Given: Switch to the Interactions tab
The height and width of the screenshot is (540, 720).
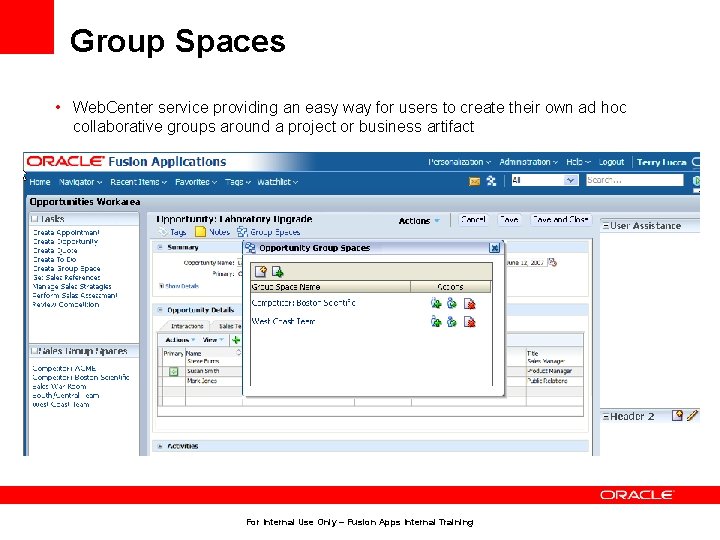Looking at the screenshot, I should click(187, 326).
